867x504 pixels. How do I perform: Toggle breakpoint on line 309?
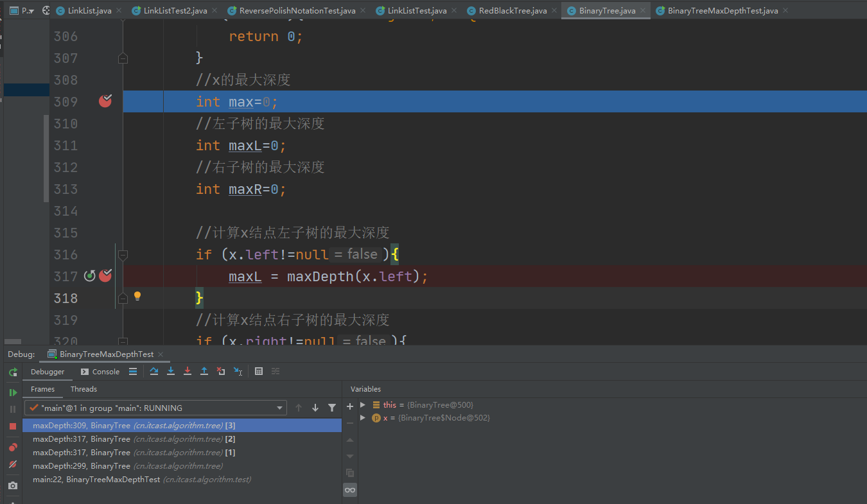105,101
